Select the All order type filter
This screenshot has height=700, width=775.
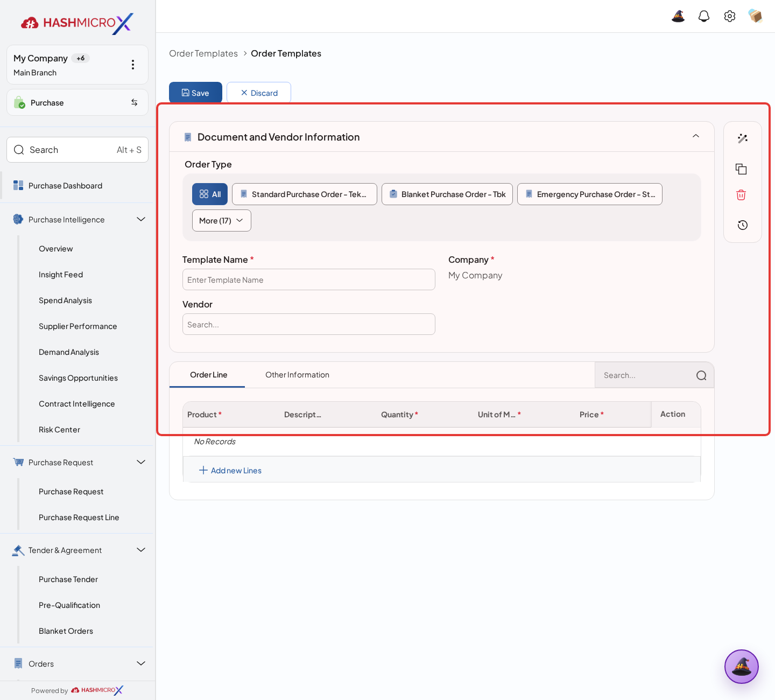[x=210, y=194]
